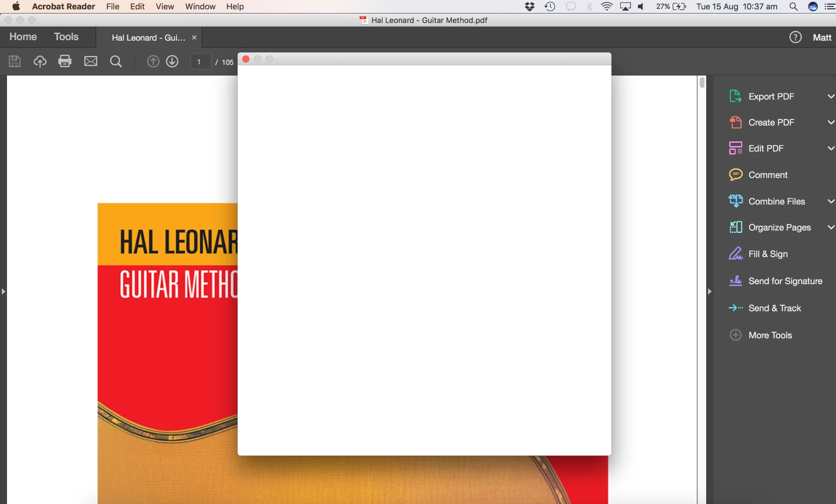This screenshot has height=504, width=836.
Task: Click the Comment tool label
Action: [768, 175]
